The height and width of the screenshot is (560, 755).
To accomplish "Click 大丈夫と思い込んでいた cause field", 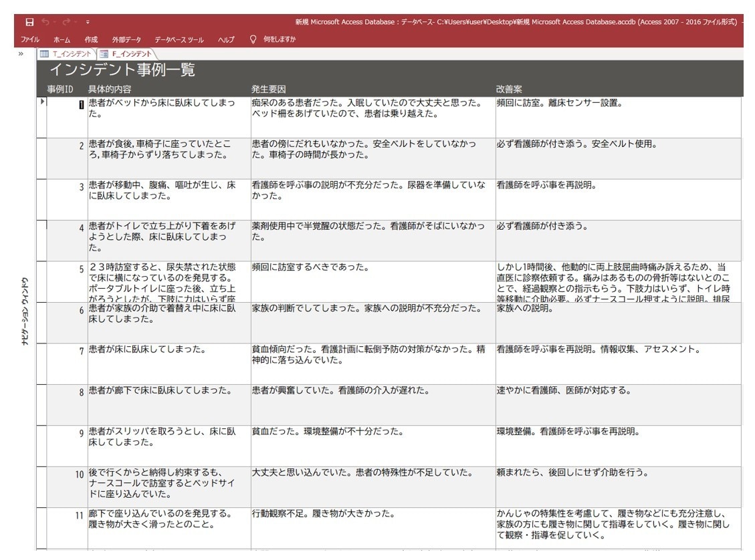I will click(x=373, y=487).
